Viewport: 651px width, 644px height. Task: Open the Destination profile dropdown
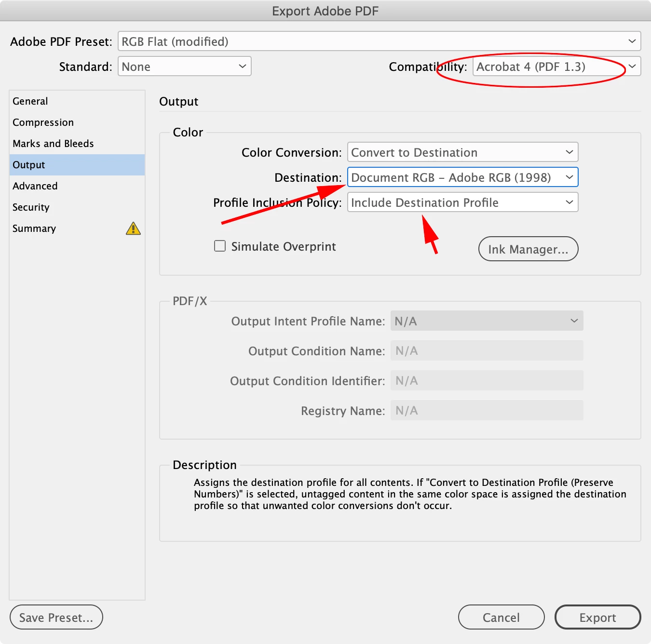coord(462,177)
